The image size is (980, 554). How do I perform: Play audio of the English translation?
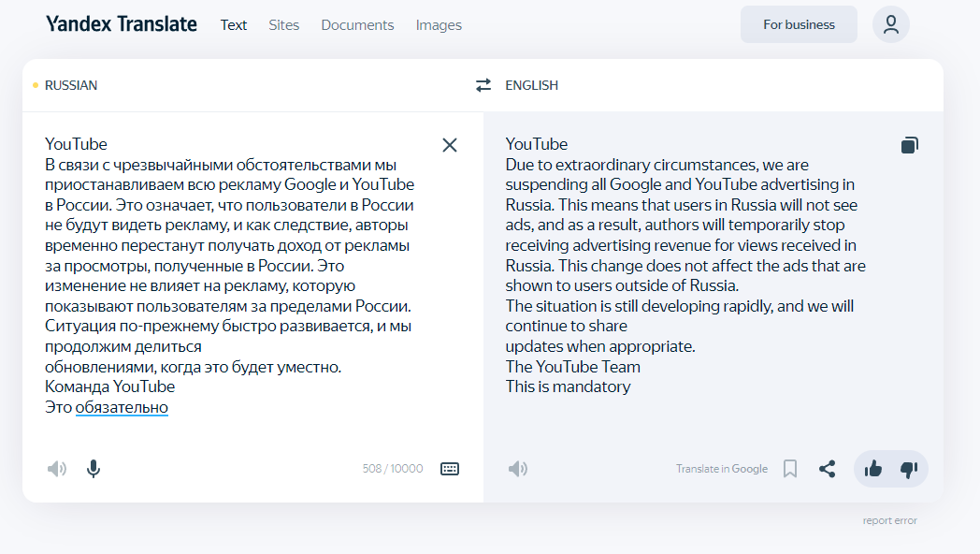(518, 469)
